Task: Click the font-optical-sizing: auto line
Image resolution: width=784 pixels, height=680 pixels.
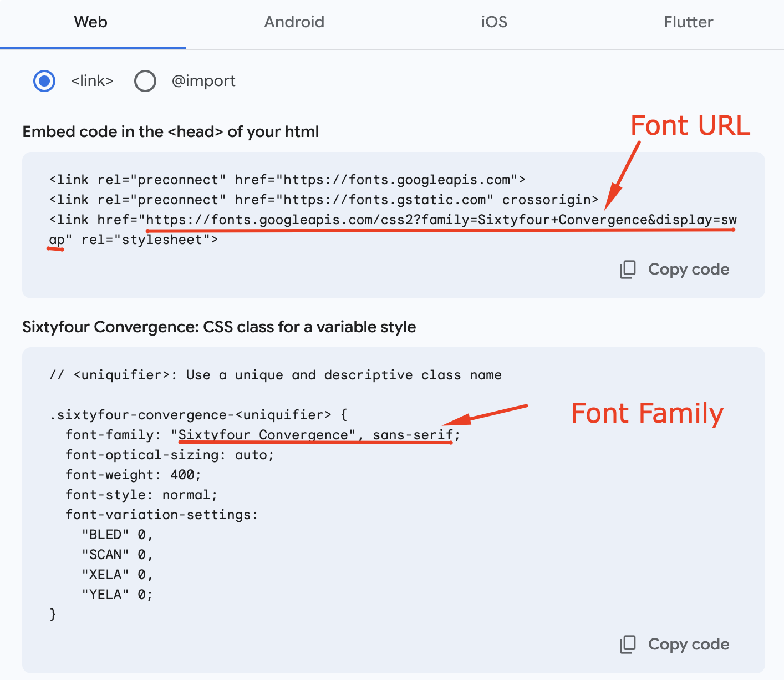Action: coord(170,455)
